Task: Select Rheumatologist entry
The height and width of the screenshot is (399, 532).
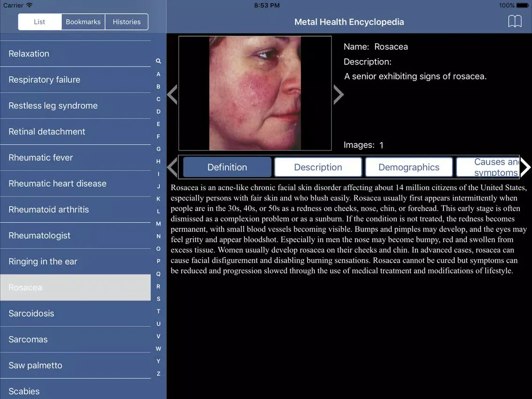Action: click(75, 236)
